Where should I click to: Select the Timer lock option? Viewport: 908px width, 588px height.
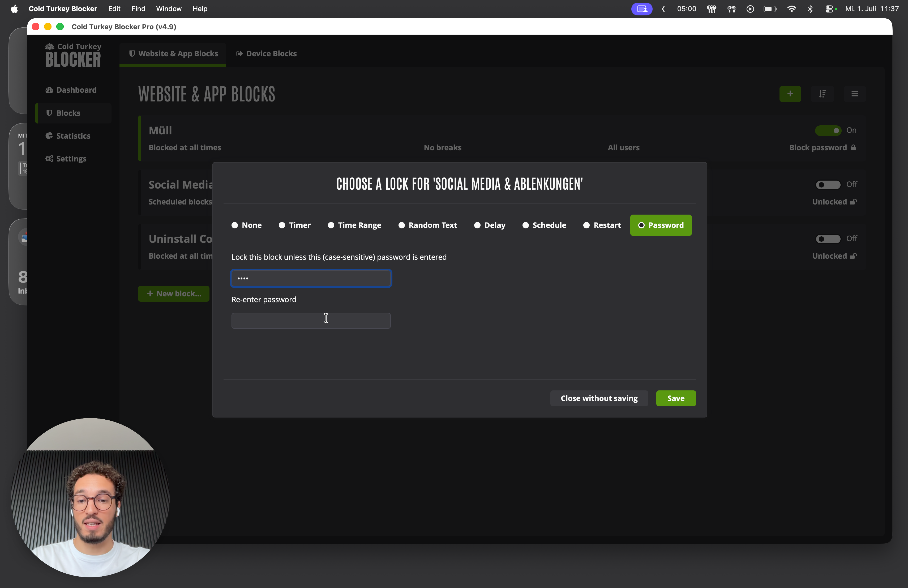point(294,225)
